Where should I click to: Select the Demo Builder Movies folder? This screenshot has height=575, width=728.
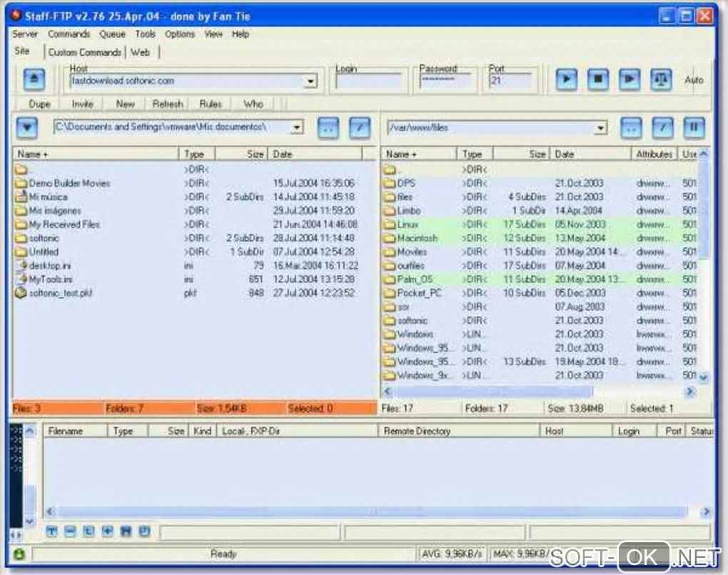point(70,183)
